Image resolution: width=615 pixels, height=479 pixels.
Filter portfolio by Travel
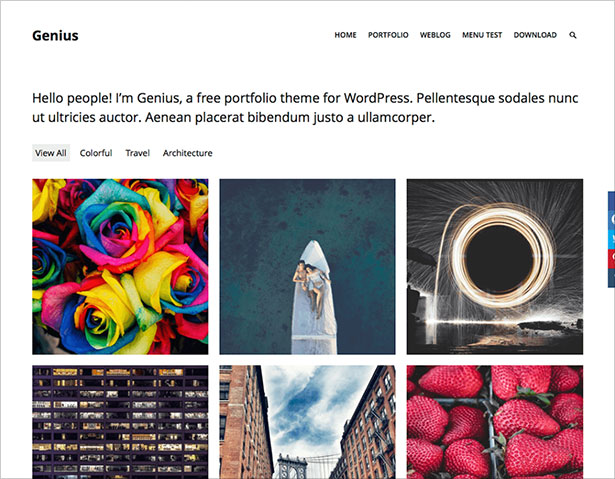point(137,153)
